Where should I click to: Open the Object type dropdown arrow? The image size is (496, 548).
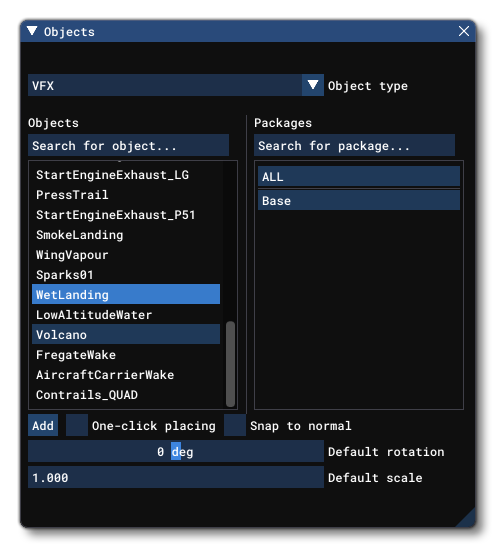(312, 85)
